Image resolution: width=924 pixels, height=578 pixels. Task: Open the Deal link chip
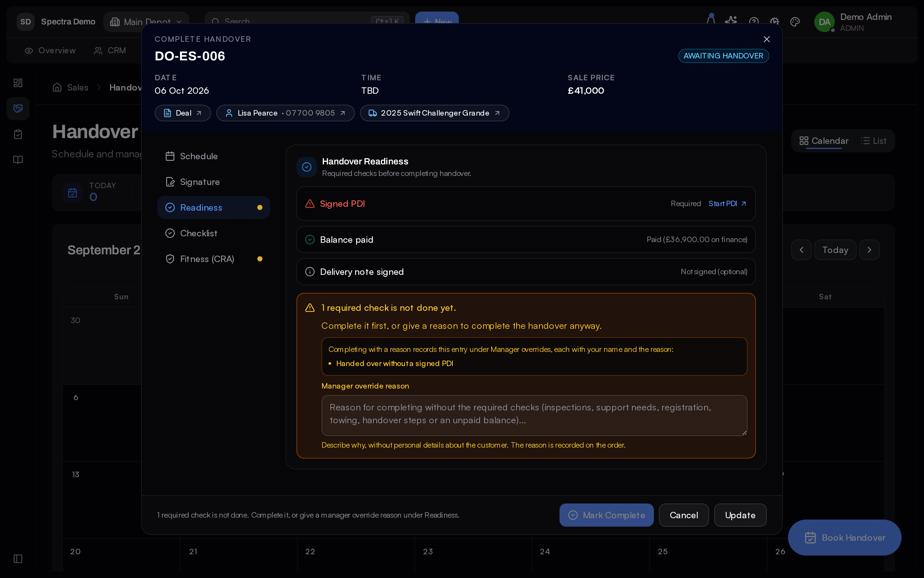(183, 113)
